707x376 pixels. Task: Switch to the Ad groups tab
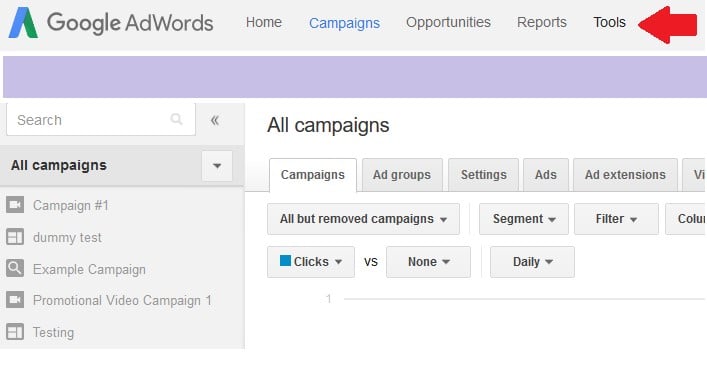point(402,175)
